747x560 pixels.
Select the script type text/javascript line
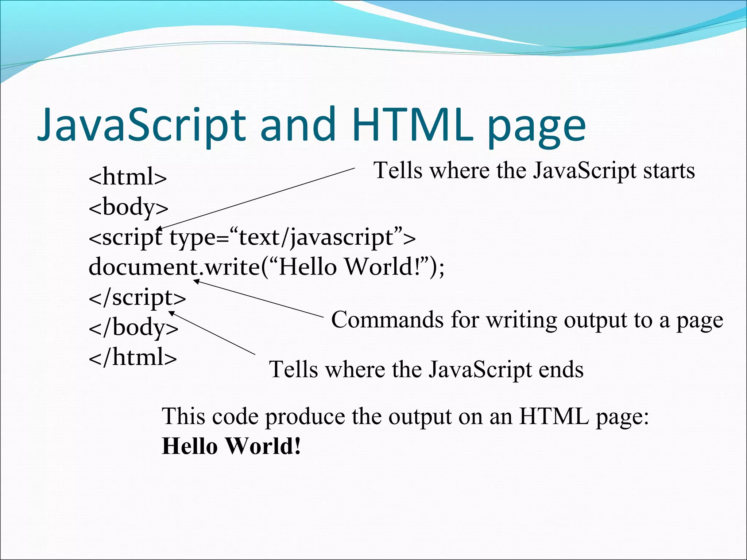(x=252, y=238)
